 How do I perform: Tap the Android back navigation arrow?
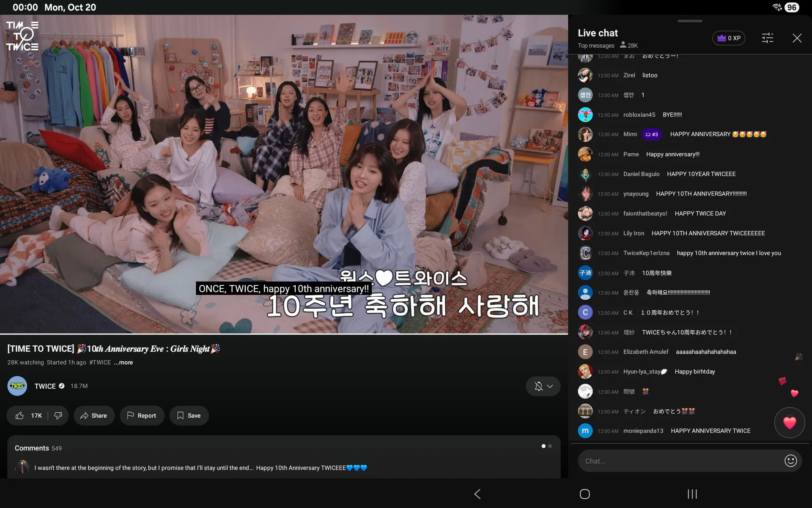(x=477, y=494)
